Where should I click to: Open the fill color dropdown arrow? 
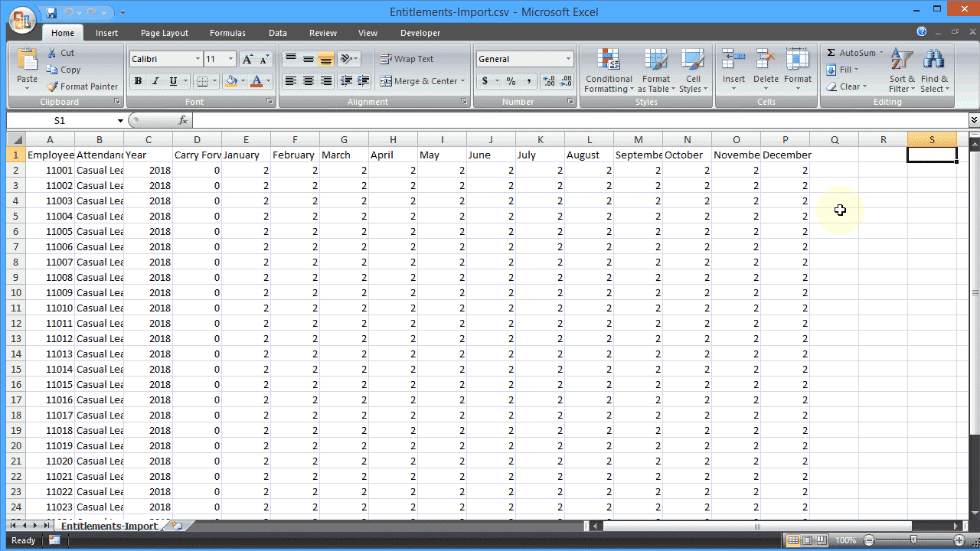click(x=243, y=81)
